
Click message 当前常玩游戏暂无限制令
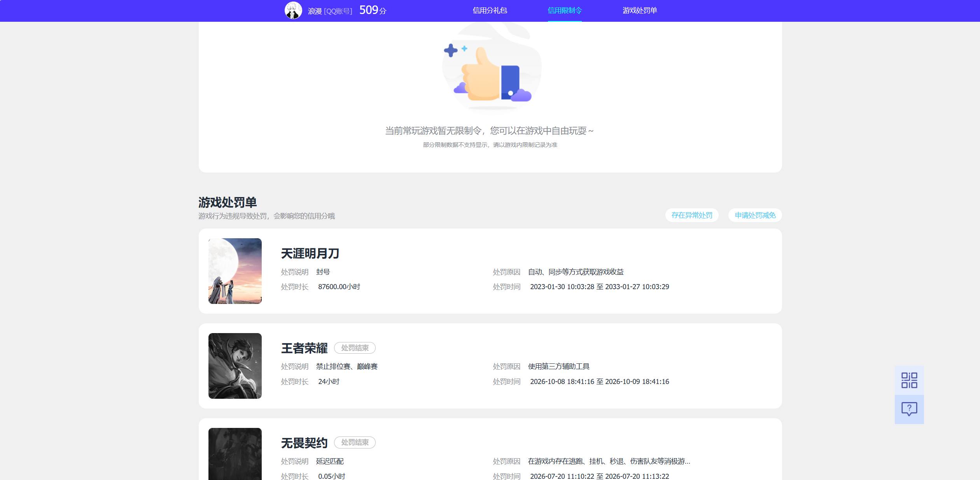[489, 131]
